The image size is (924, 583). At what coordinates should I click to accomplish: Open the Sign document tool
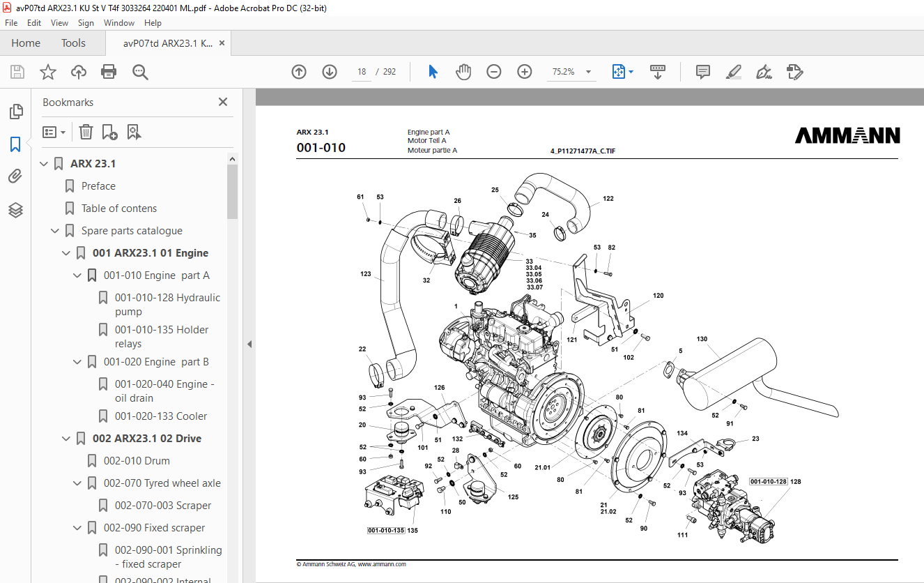(764, 72)
